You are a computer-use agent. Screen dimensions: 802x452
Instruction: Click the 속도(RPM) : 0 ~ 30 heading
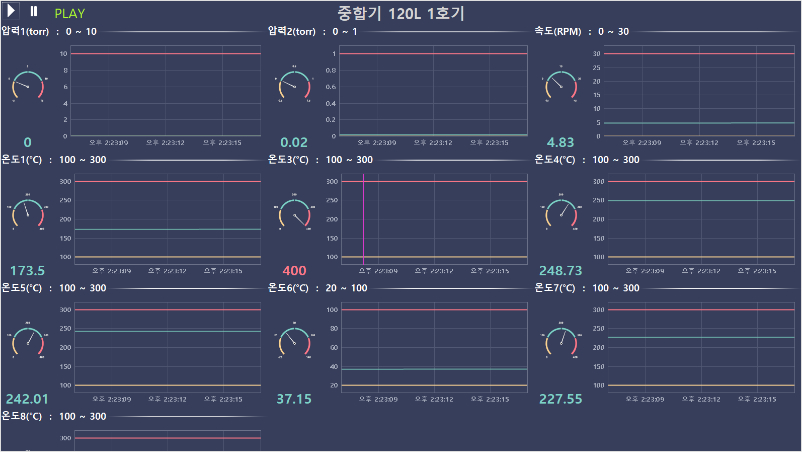pos(582,32)
